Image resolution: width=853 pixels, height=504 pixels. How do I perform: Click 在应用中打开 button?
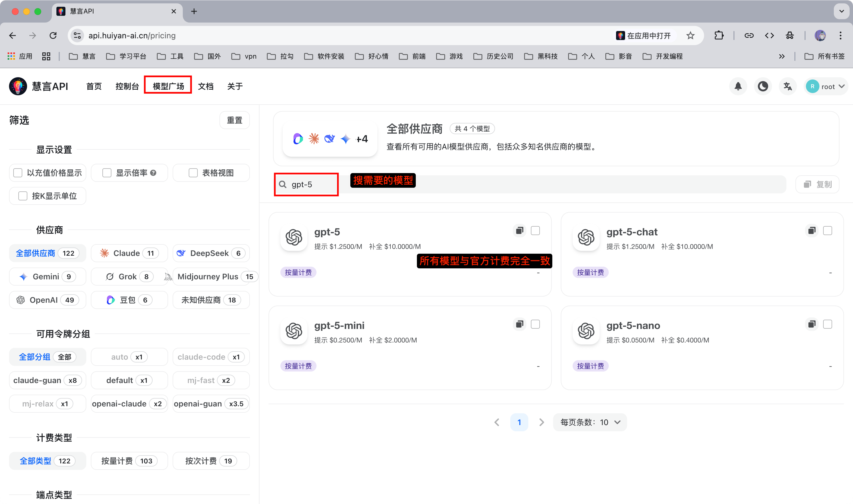pos(644,35)
